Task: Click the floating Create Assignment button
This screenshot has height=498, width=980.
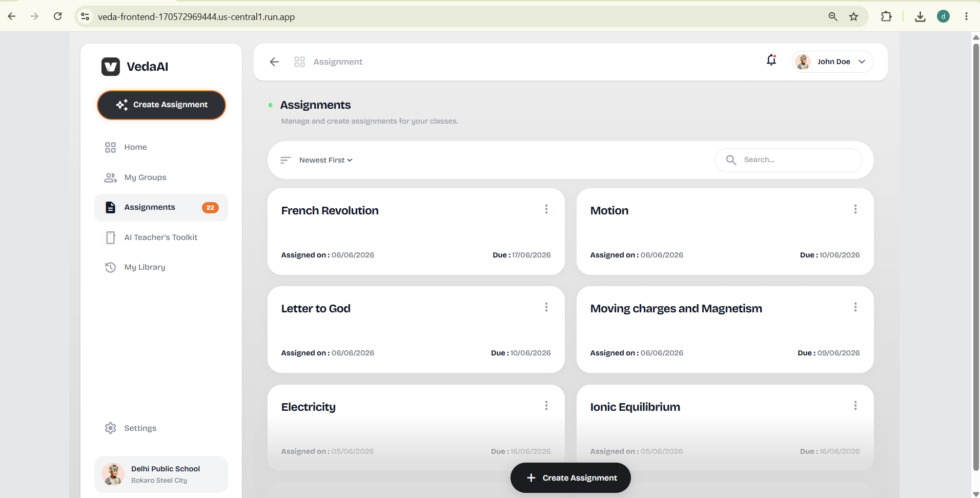Action: [x=570, y=478]
